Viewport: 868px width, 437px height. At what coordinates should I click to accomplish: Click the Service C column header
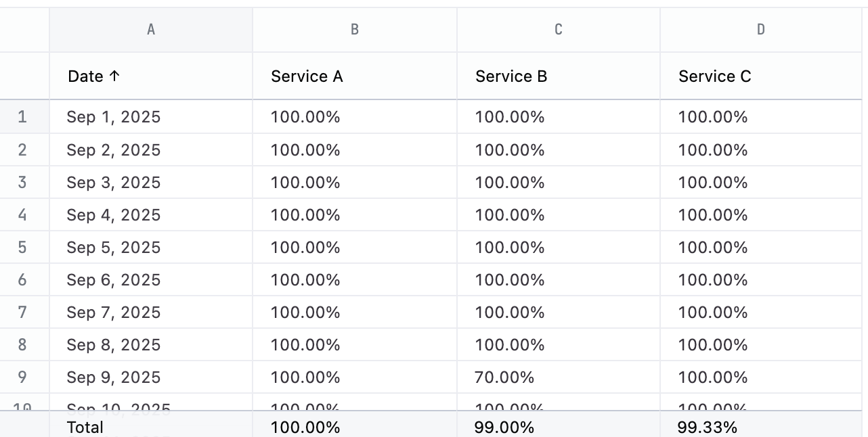715,76
